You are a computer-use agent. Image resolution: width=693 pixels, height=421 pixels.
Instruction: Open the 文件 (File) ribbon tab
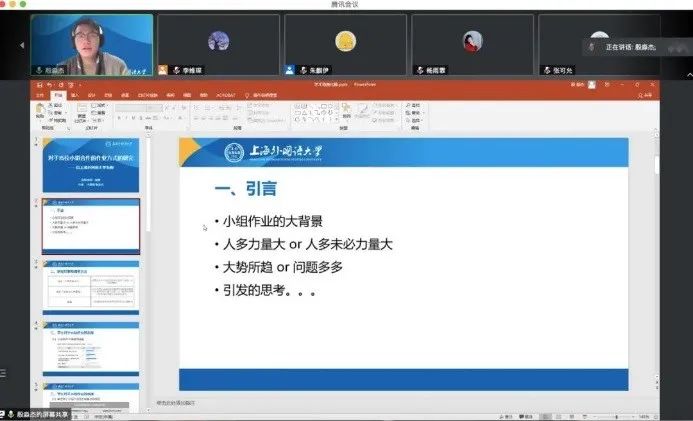click(41, 96)
